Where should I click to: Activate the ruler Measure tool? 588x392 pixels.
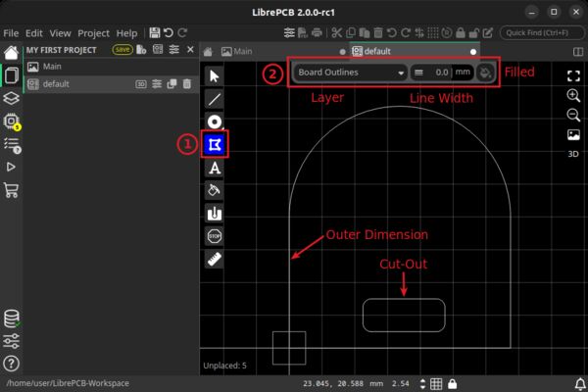pos(214,259)
